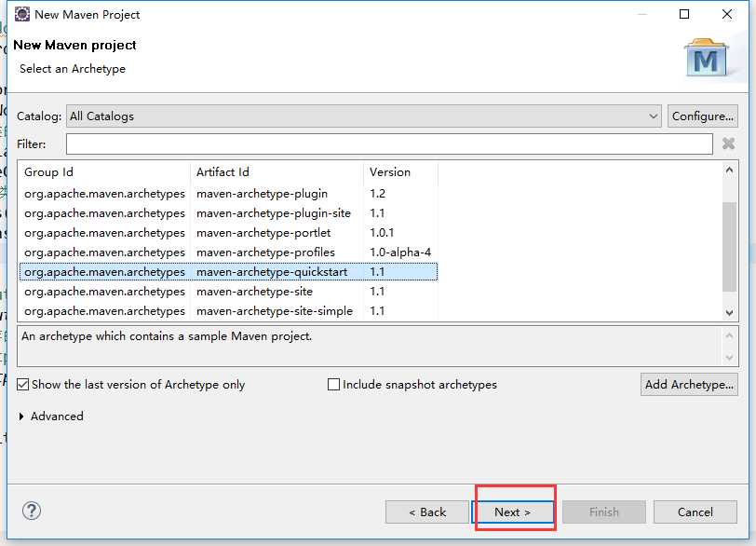Screen dimensions: 756x546
Task: Select the maven-archetype-site-simple row
Action: pyautogui.click(x=228, y=311)
